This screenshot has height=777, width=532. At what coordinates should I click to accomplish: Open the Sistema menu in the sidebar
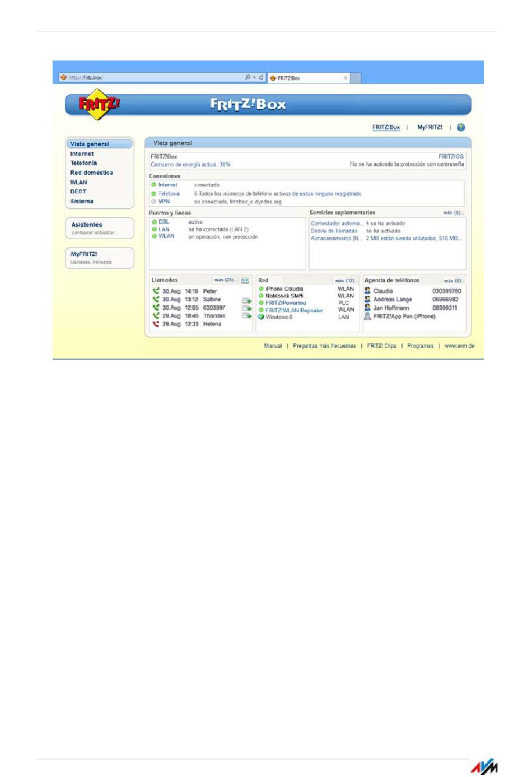click(x=82, y=201)
